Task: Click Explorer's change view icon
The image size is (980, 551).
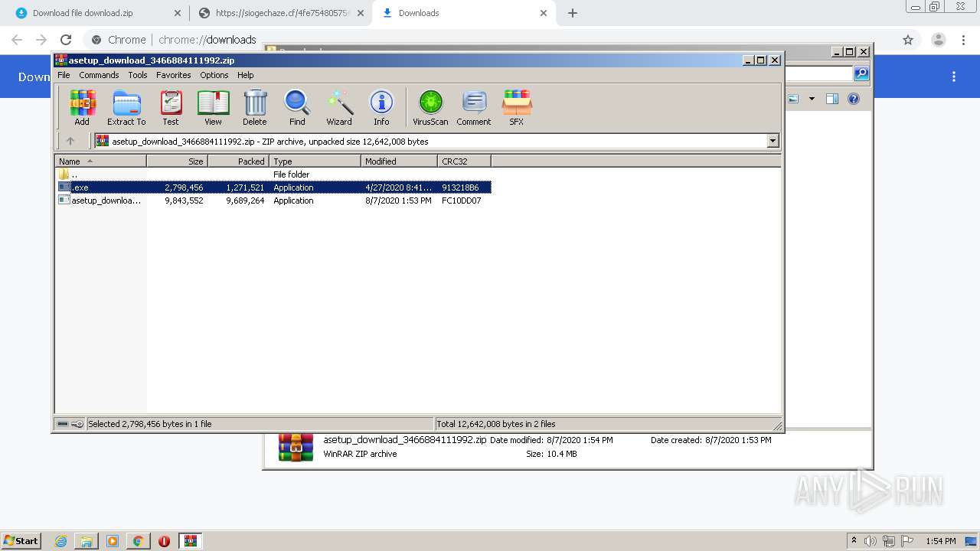Action: (x=793, y=99)
